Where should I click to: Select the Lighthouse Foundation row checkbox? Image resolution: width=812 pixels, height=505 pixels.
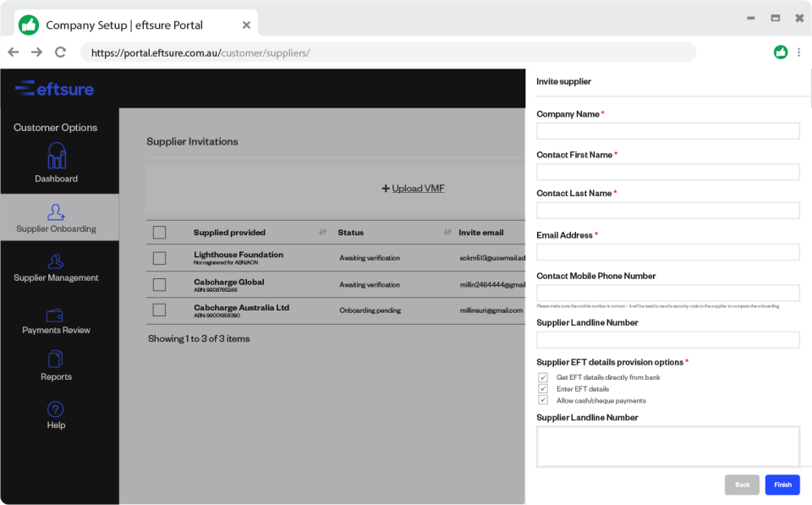point(159,258)
